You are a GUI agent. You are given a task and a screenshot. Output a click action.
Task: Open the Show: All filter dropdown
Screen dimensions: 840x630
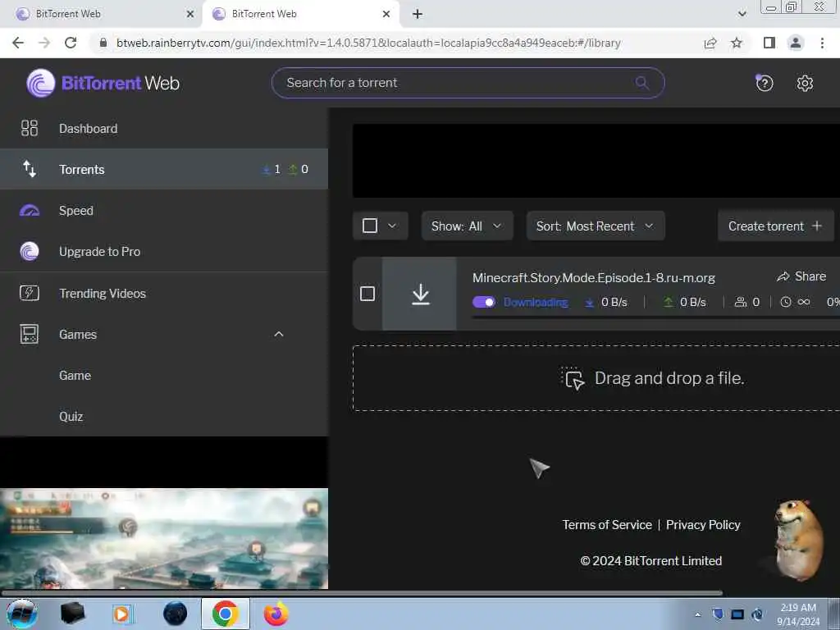click(467, 226)
